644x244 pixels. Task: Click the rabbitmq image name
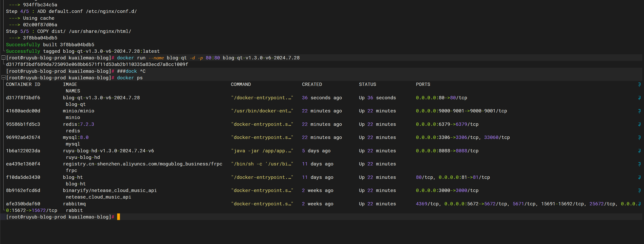(x=74, y=204)
